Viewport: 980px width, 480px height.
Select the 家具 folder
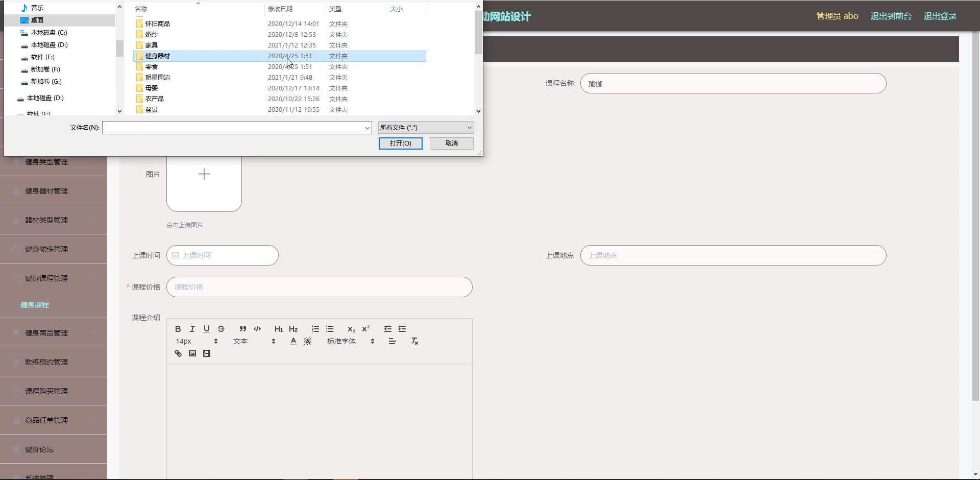[151, 45]
